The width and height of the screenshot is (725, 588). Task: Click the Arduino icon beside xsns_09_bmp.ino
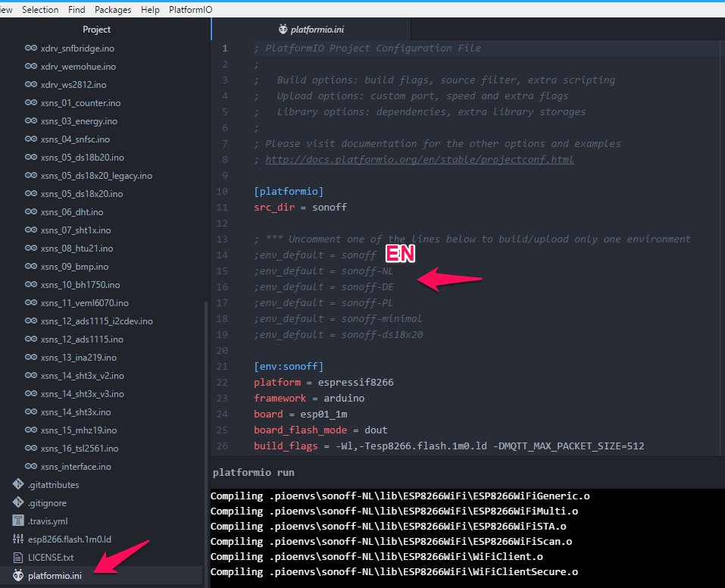31,267
